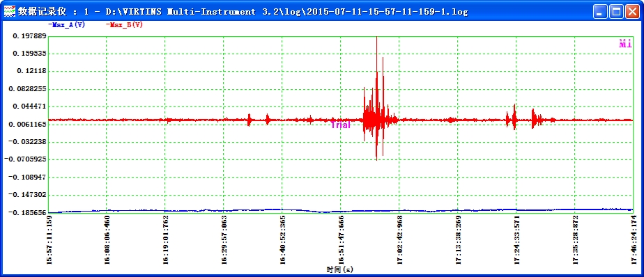Image resolution: width=644 pixels, height=277 pixels.
Task: Click the data logger app icon in title bar
Action: (9, 12)
